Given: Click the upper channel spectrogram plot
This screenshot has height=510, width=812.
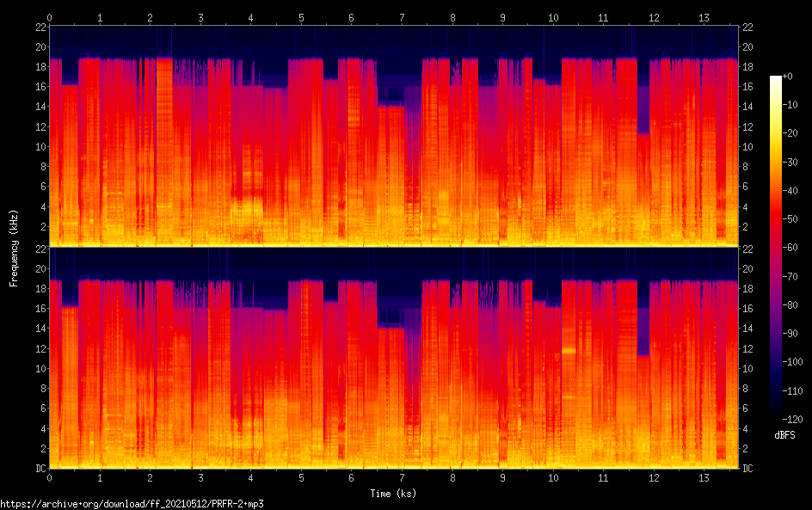Looking at the screenshot, I should click(x=394, y=136).
